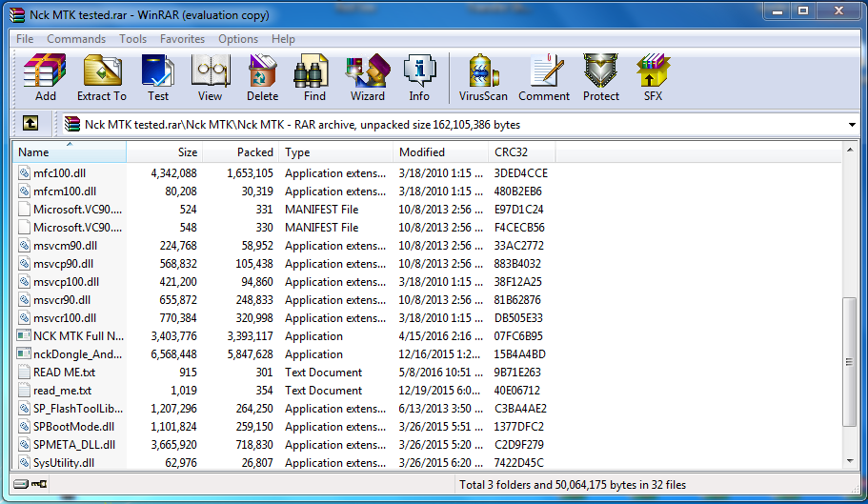
Task: Create SFX archive with SFX icon
Action: pos(653,78)
